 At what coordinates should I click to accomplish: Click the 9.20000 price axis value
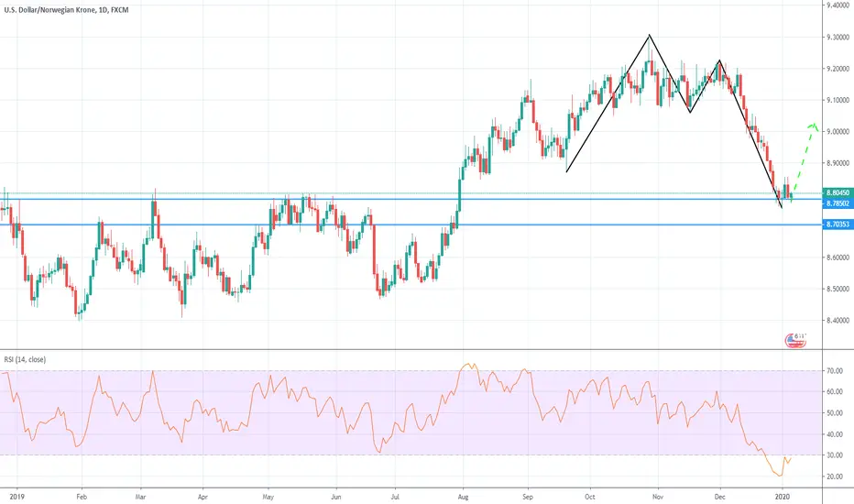point(838,70)
